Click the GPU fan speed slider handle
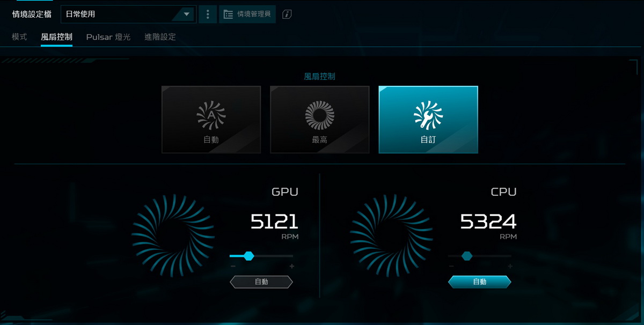644x325 pixels. tap(248, 256)
